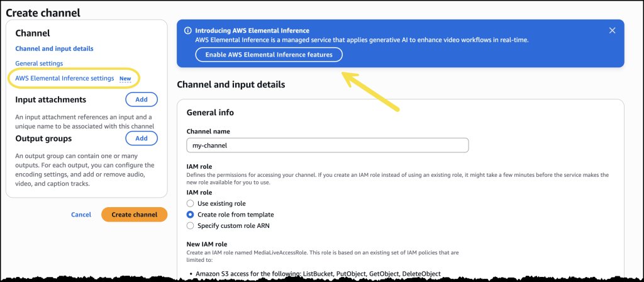Select Specify custom role ARN option

tap(190, 226)
